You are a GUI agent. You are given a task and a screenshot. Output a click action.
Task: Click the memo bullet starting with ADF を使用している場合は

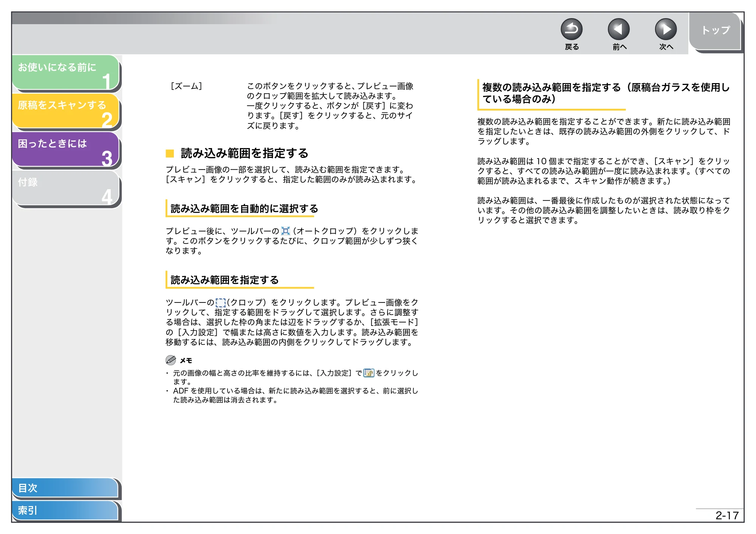click(295, 395)
